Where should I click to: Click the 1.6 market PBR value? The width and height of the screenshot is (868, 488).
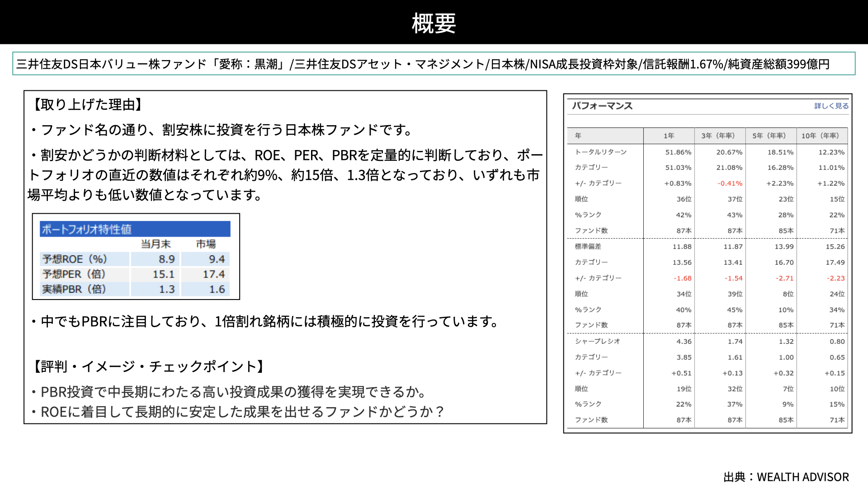click(217, 289)
